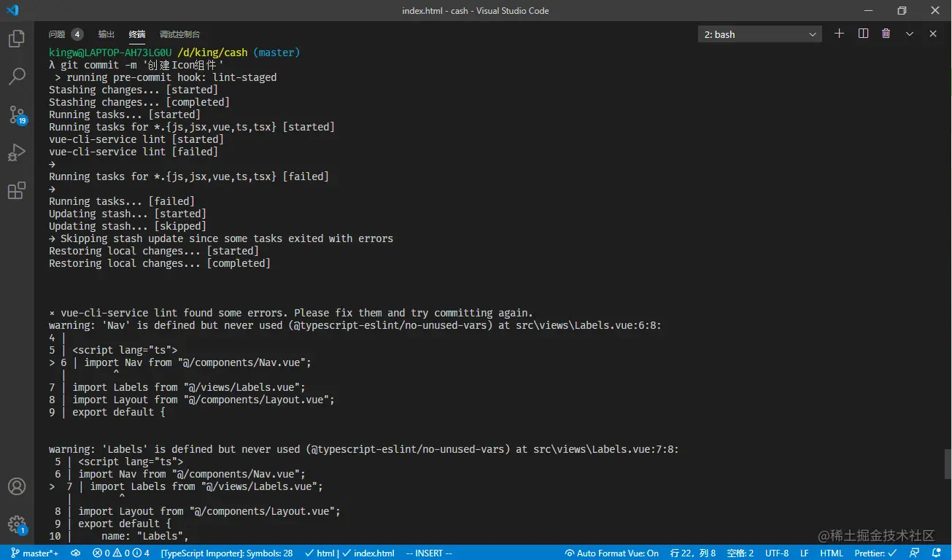Open errors and warnings count in status bar
This screenshot has height=560, width=952.
click(x=121, y=553)
